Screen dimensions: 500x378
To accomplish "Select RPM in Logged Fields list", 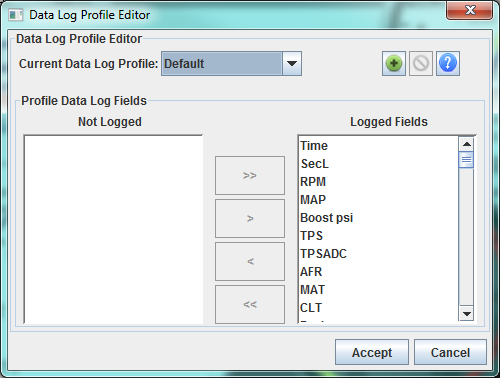I will click(x=379, y=182).
